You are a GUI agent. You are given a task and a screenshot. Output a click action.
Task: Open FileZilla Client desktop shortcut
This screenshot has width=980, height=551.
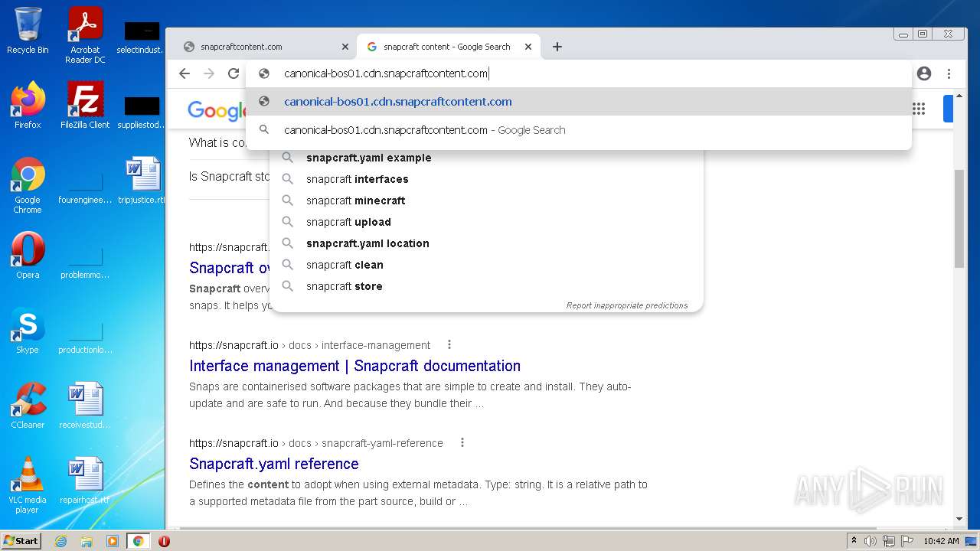[85, 105]
